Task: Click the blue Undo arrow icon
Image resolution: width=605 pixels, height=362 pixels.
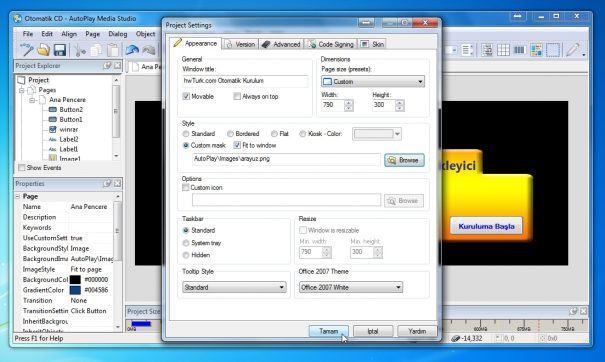Action: click(x=132, y=50)
